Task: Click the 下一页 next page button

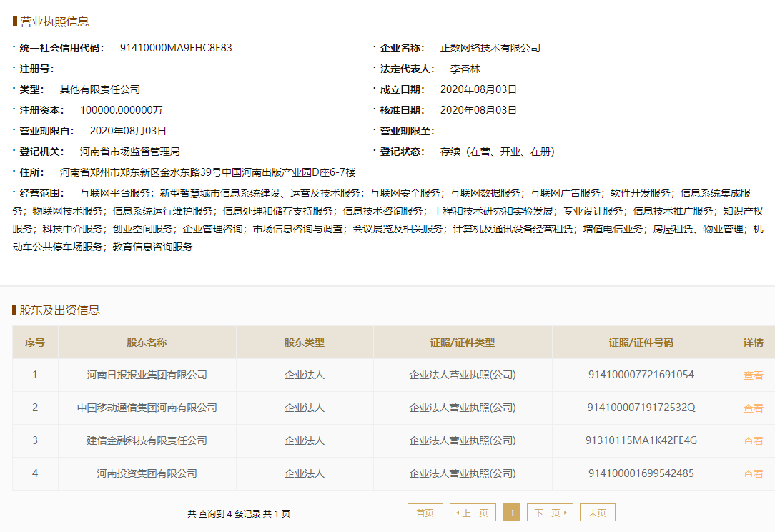Action: 550,513
